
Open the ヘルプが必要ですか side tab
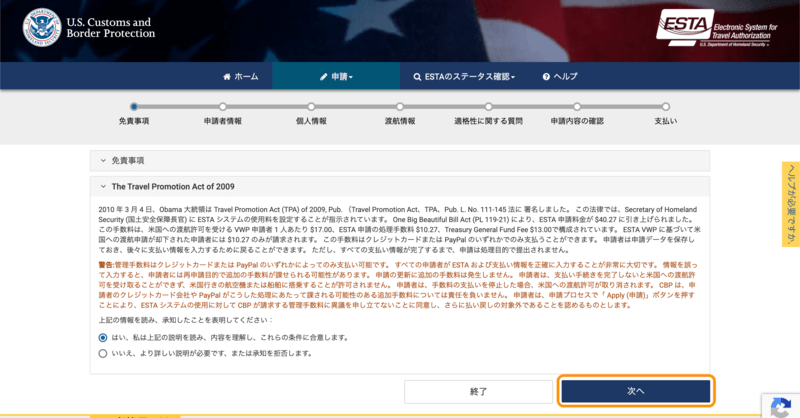click(x=791, y=204)
